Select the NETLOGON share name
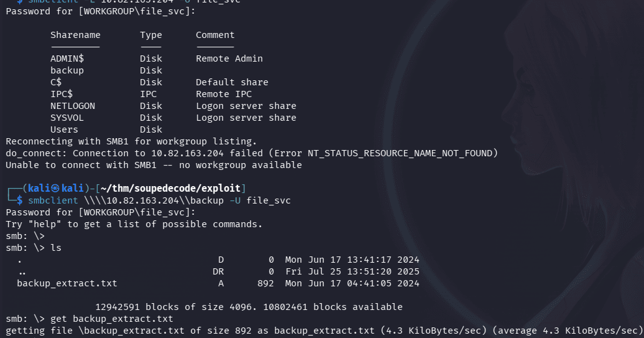Image resolution: width=644 pixels, height=338 pixels. tap(73, 106)
